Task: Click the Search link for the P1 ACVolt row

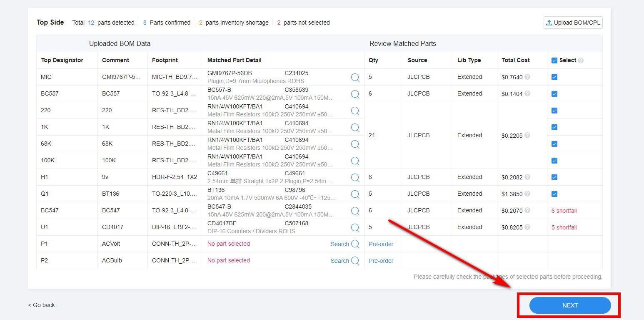Action: [339, 244]
